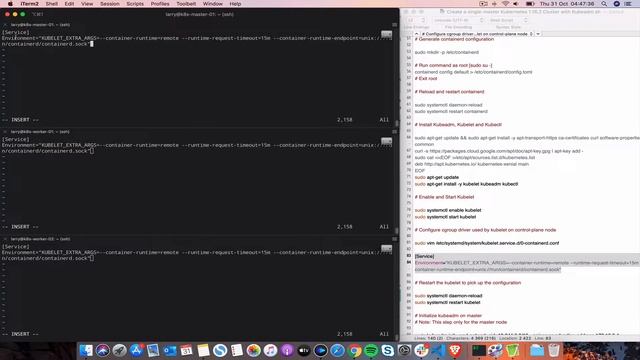Open Music app from the dock
The image size is (640, 360).
click(270, 350)
